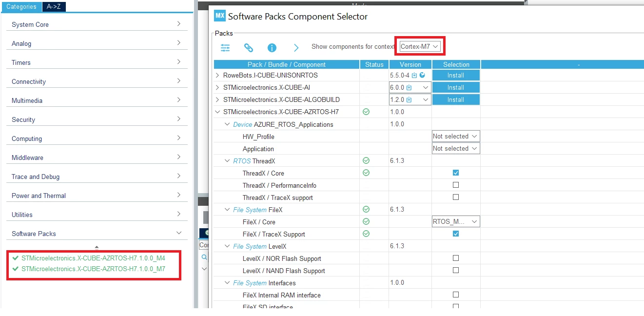Open the Middleware category
The height and width of the screenshot is (316, 644).
click(97, 158)
